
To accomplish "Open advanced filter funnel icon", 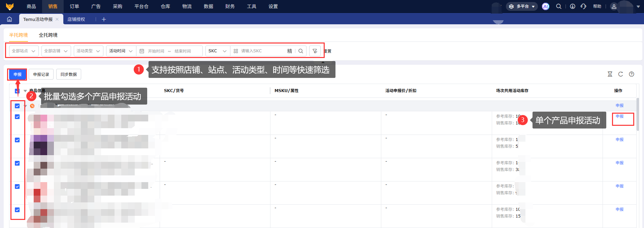I will pos(315,51).
